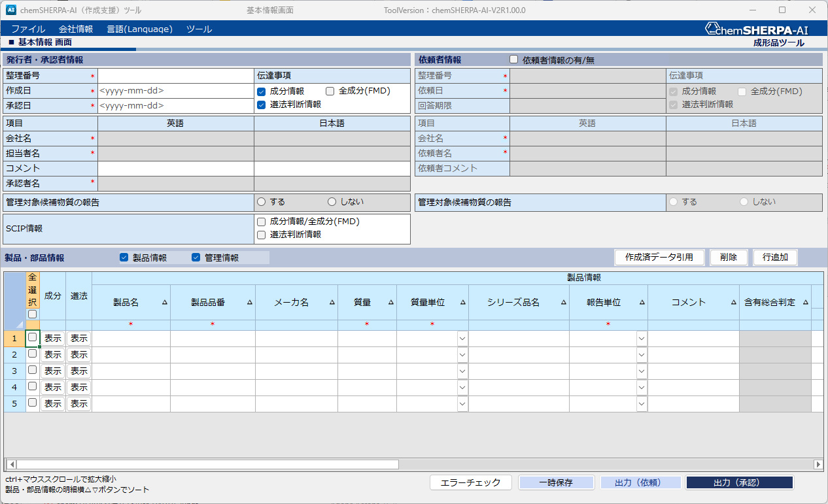Tick the 依頼者情報の有/無 checkbox

514,59
